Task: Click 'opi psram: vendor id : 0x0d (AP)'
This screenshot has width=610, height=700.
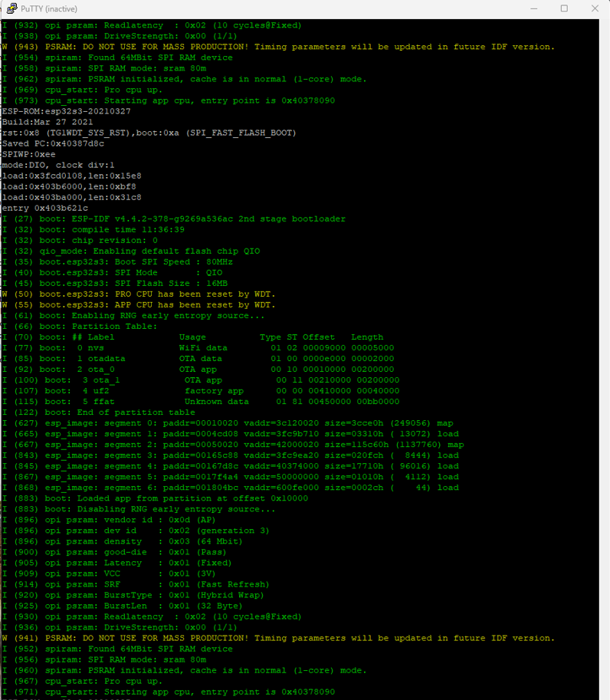Action: 130,520
